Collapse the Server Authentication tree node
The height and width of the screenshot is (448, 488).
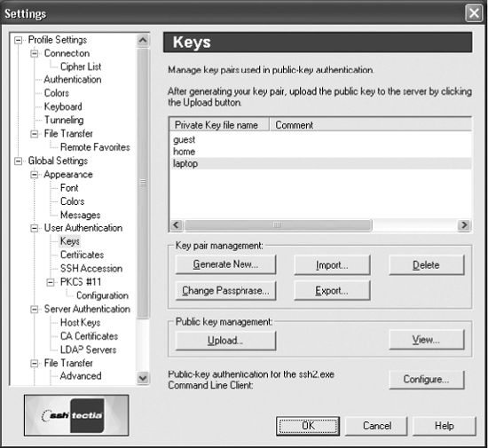point(35,310)
